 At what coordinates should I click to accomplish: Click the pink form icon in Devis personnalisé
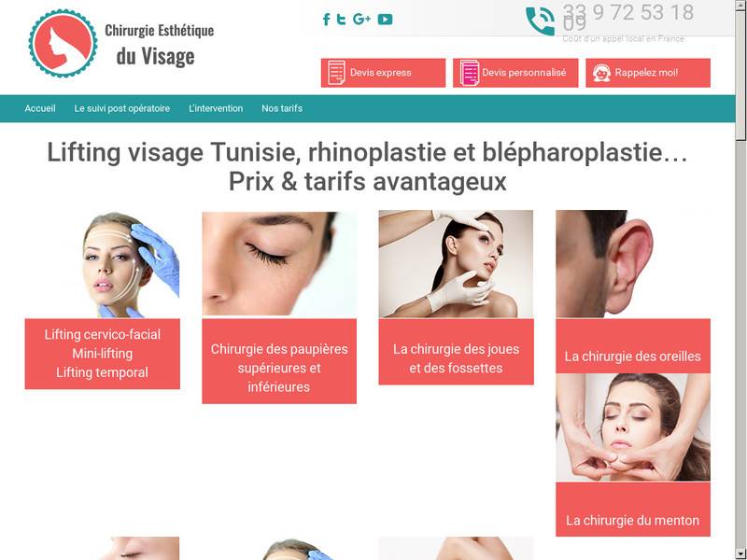(x=470, y=73)
